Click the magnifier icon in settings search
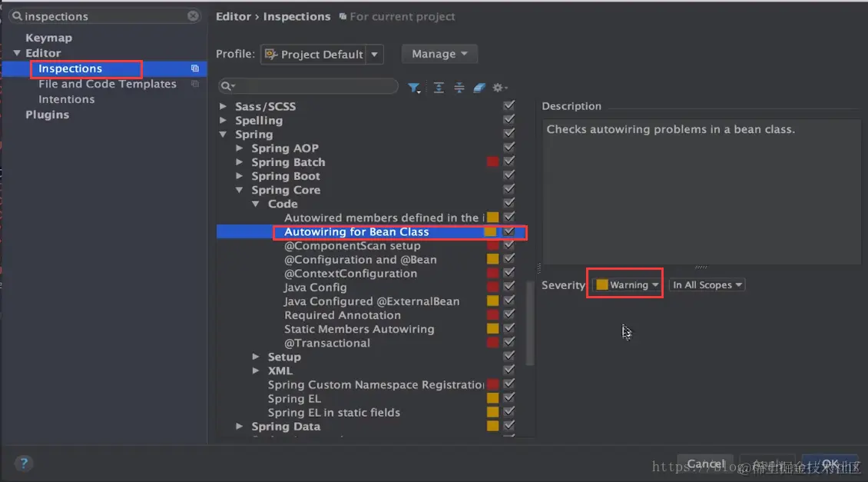 (17, 16)
